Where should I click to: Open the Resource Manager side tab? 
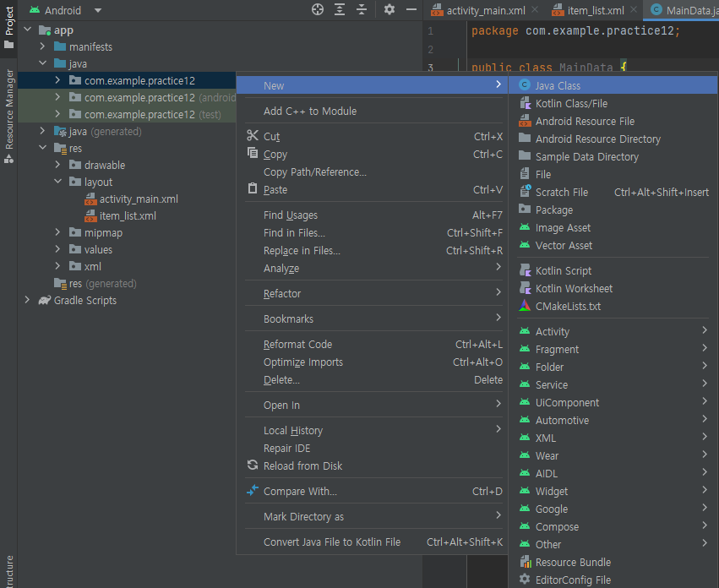point(8,116)
